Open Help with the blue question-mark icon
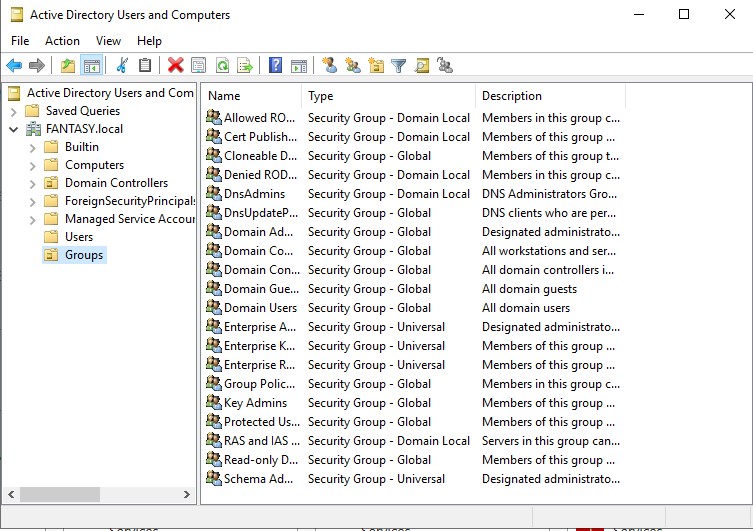Image resolution: width=753 pixels, height=531 pixels. (276, 65)
